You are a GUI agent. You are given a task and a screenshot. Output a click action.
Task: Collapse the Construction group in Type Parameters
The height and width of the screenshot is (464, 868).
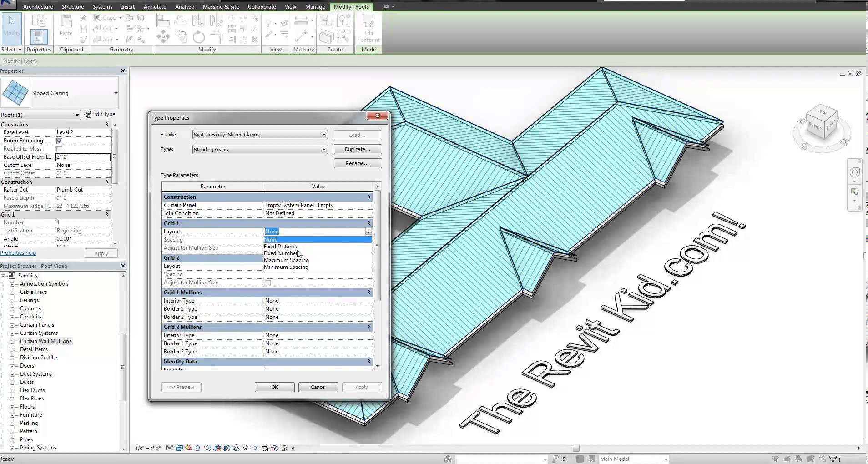pos(368,197)
